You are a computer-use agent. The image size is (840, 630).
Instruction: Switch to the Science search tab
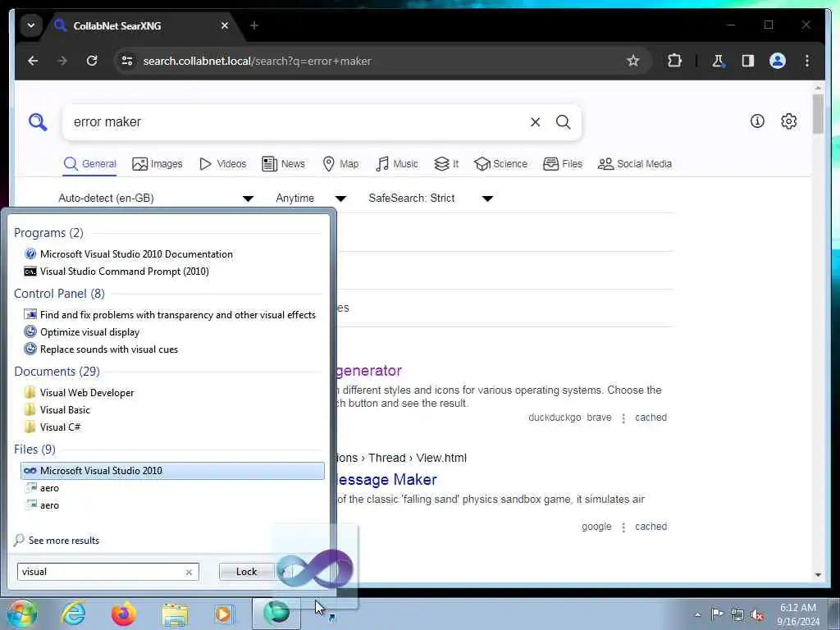501,164
